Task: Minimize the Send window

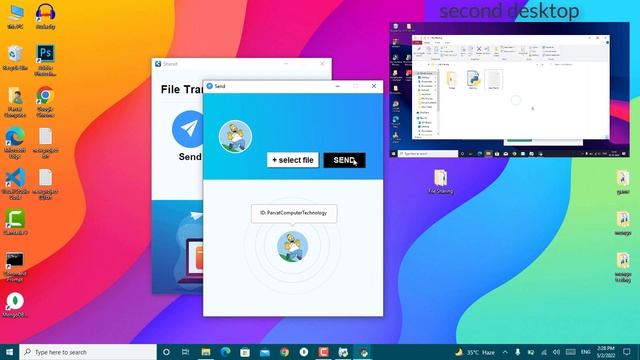Action: click(338, 86)
